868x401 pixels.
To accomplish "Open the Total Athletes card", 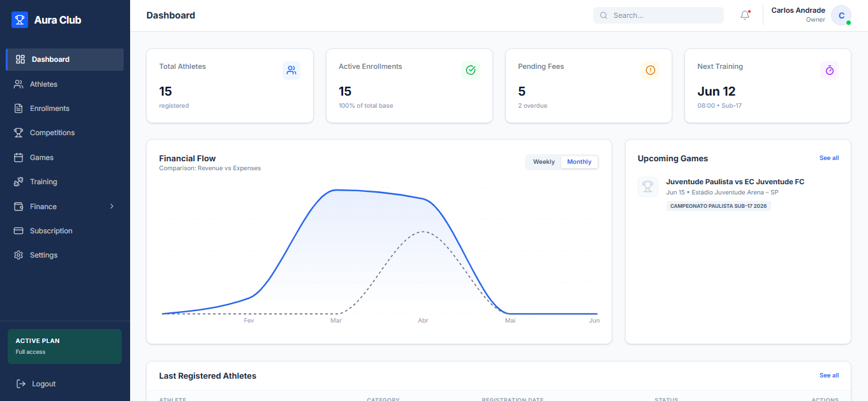I will pyautogui.click(x=230, y=85).
